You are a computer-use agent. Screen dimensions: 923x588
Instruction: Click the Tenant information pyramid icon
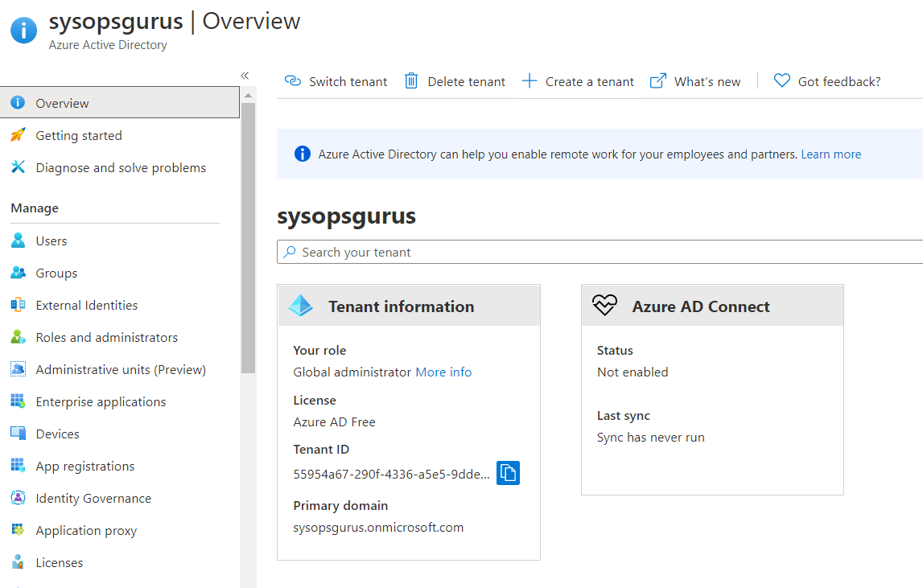pyautogui.click(x=301, y=306)
